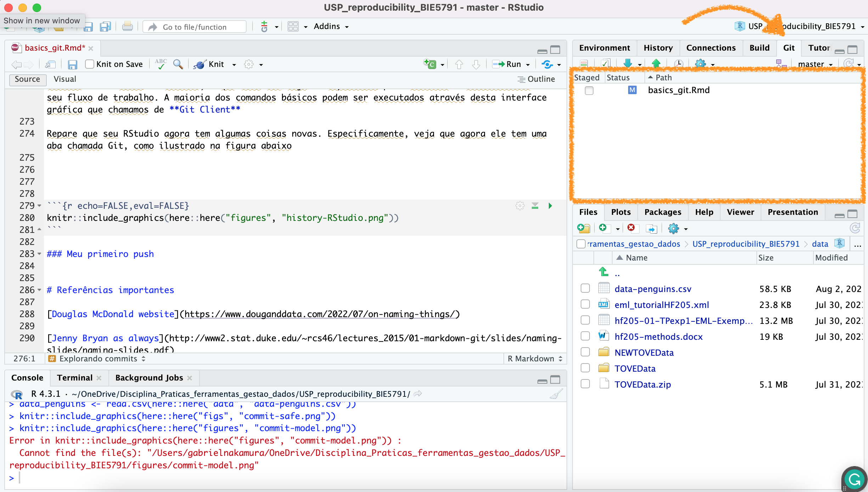This screenshot has height=492, width=868.
Task: Open the Git diff view
Action: (584, 64)
